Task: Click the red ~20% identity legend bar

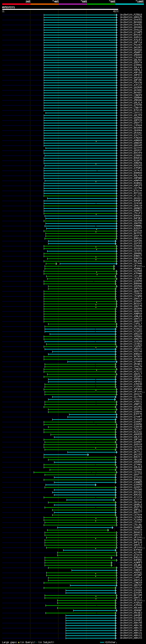Action: [x=16, y=4]
